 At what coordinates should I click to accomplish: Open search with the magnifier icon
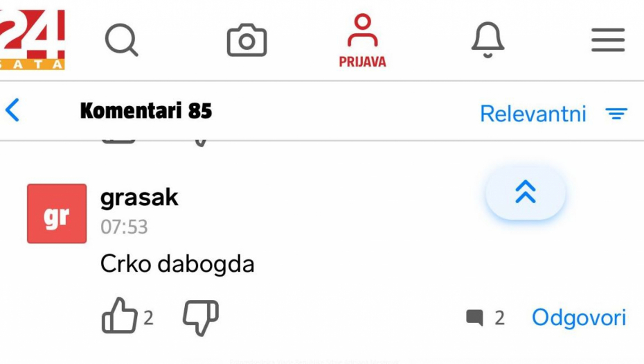[122, 40]
